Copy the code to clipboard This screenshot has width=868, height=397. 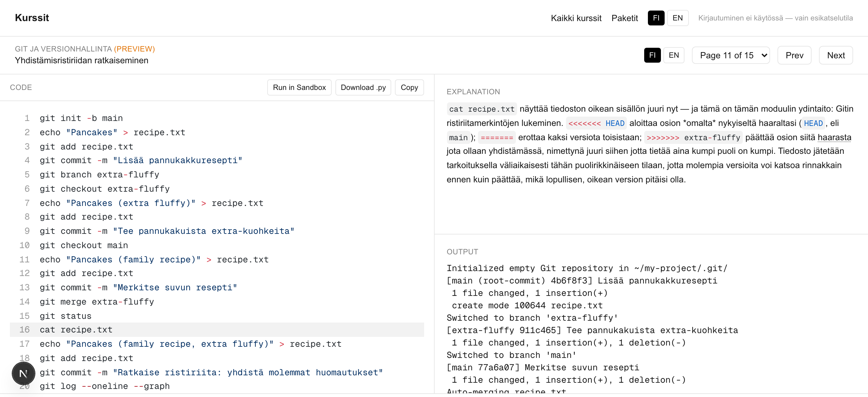(x=409, y=88)
